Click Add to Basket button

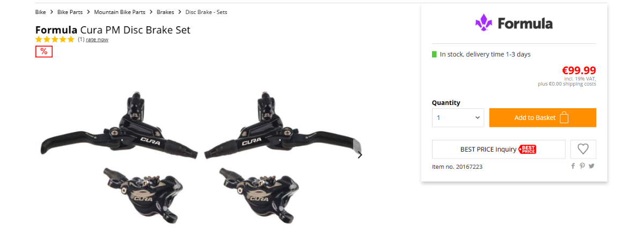543,118
